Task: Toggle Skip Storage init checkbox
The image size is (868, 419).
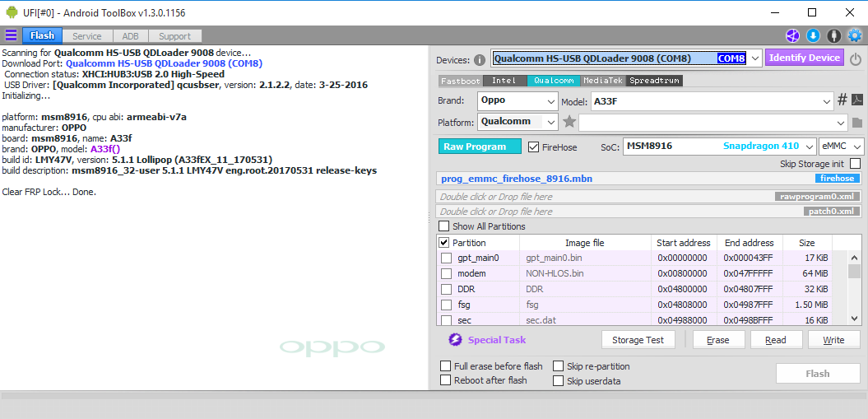Action: (856, 163)
